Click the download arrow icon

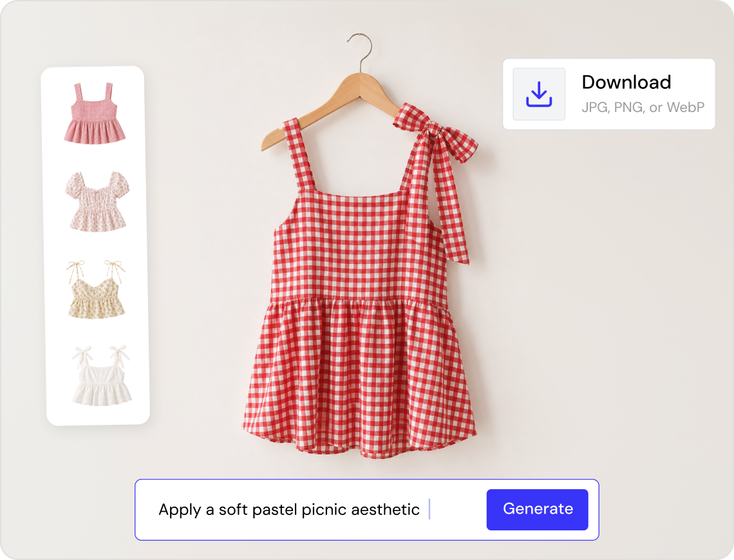coord(539,94)
